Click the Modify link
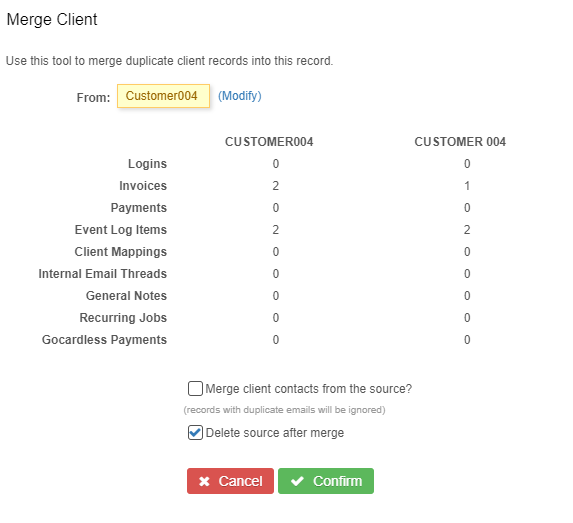 (240, 96)
